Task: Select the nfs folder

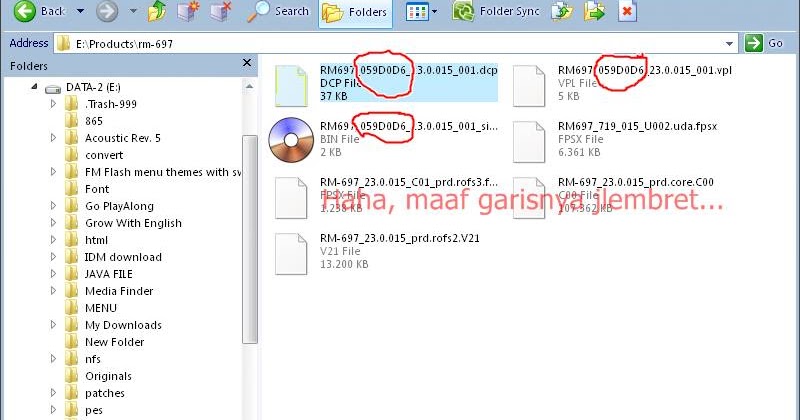Action: click(x=93, y=359)
